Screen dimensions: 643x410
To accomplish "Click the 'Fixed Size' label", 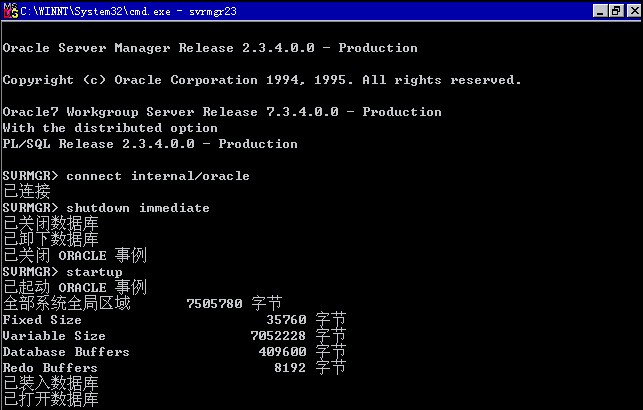I will click(42, 320).
